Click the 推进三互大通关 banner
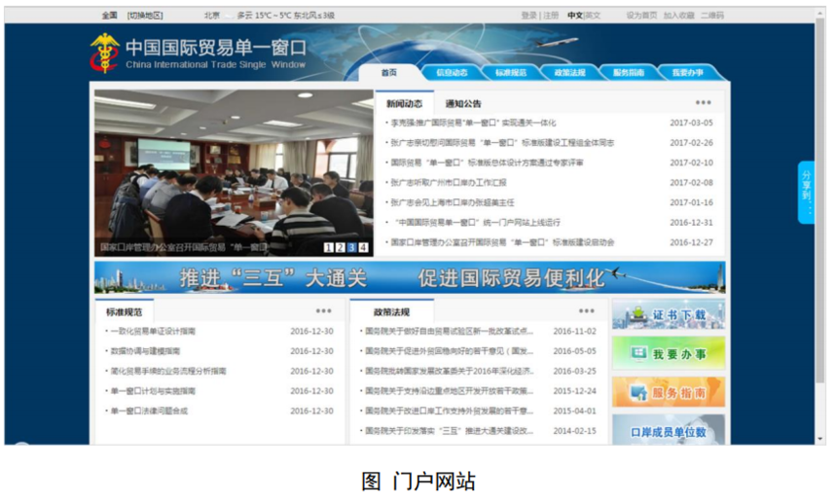Image resolution: width=836 pixels, height=504 pixels. (x=409, y=278)
